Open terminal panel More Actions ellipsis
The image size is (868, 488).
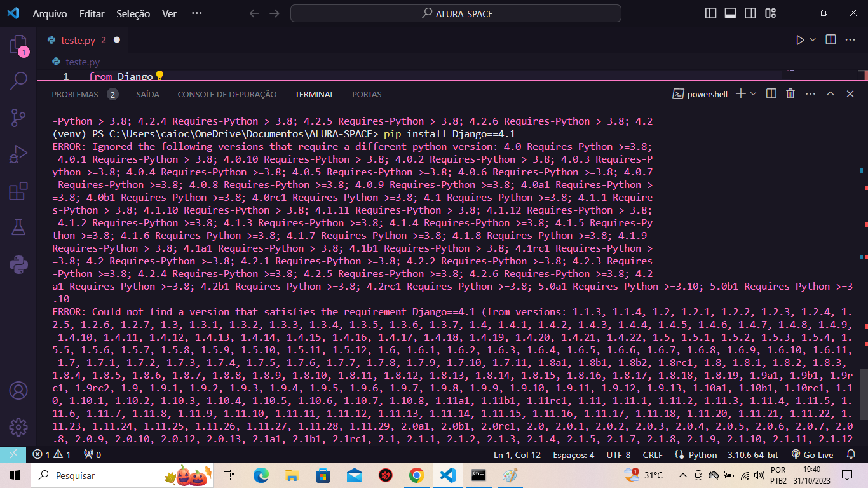pos(810,93)
